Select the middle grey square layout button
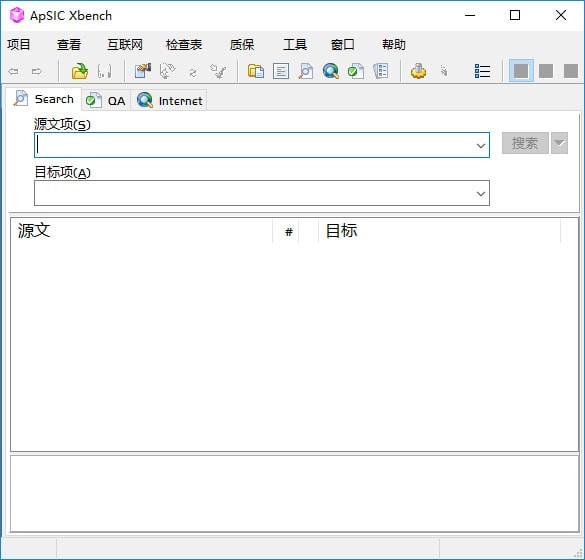The height and width of the screenshot is (560, 585). [546, 71]
